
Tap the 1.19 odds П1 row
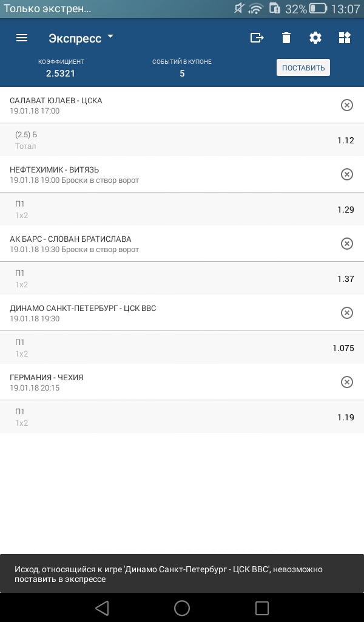[182, 417]
